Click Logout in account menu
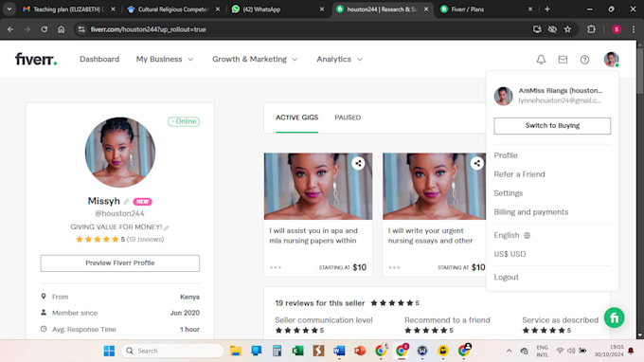This screenshot has height=362, width=644. (506, 277)
